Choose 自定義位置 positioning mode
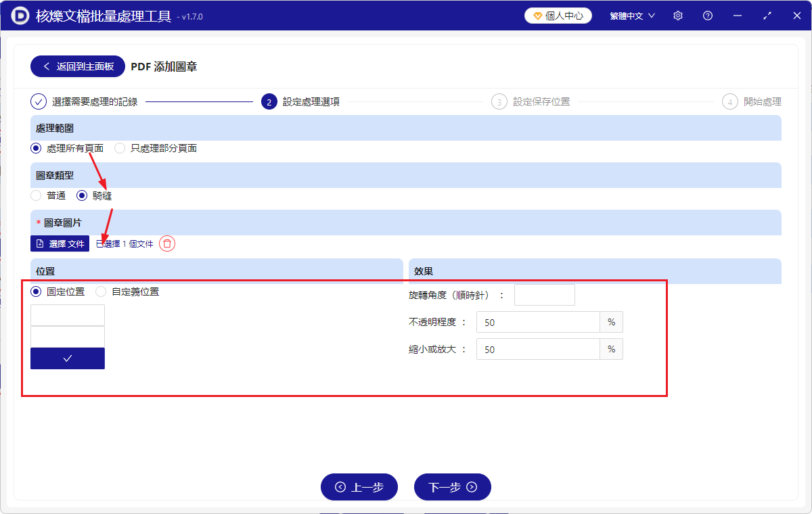Image resolution: width=812 pixels, height=514 pixels. coord(100,291)
